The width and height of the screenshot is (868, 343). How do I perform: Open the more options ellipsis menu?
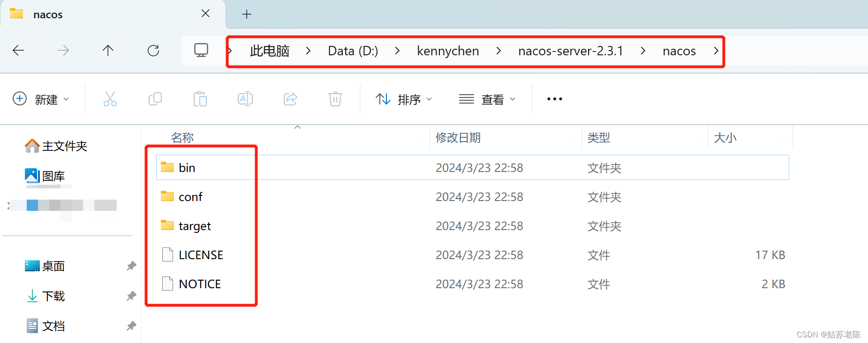(x=555, y=99)
